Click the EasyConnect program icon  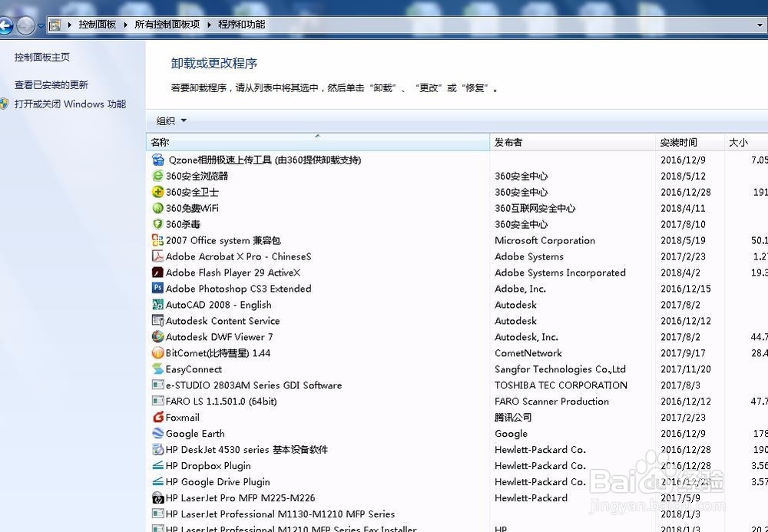157,369
